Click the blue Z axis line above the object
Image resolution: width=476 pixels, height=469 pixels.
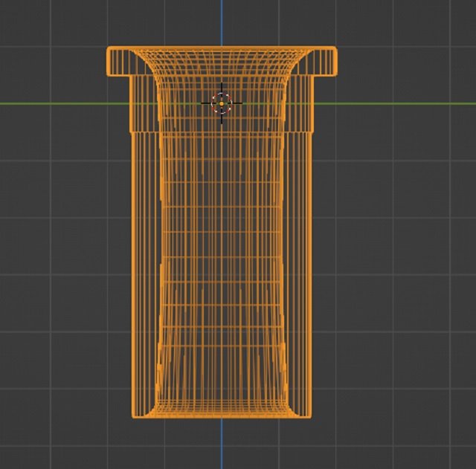point(222,22)
